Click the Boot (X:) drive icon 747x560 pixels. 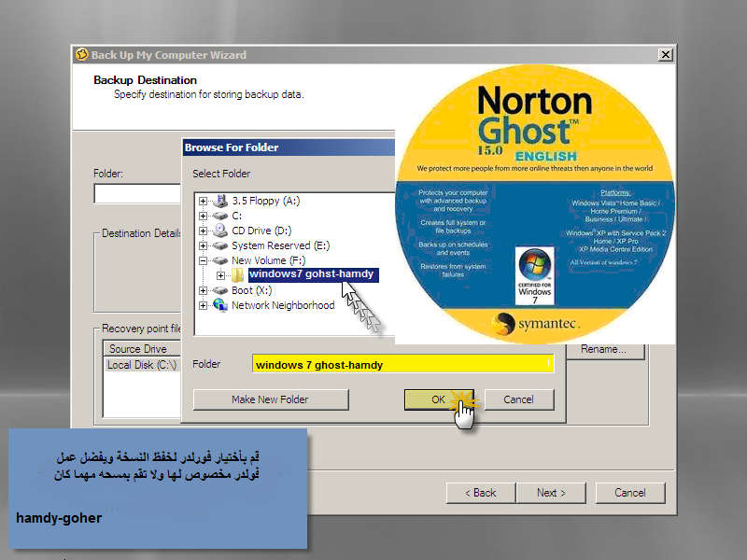(x=220, y=290)
